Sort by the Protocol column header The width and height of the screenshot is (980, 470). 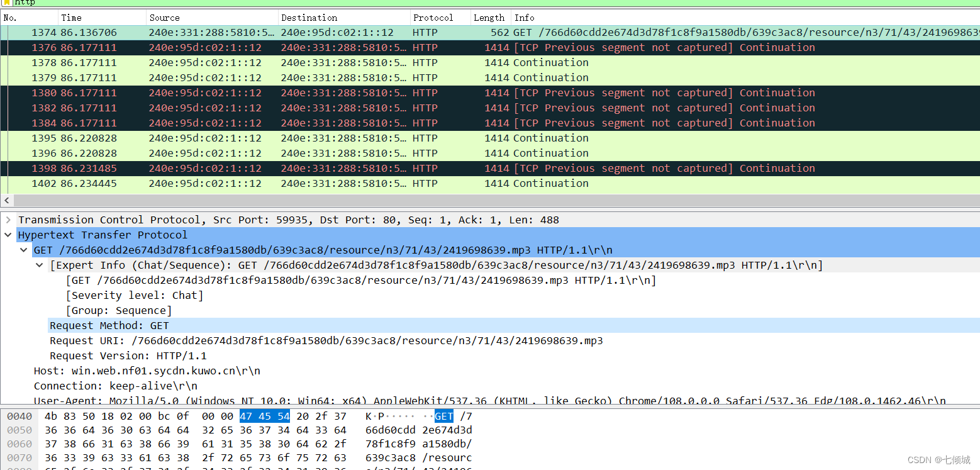pyautogui.click(x=439, y=18)
